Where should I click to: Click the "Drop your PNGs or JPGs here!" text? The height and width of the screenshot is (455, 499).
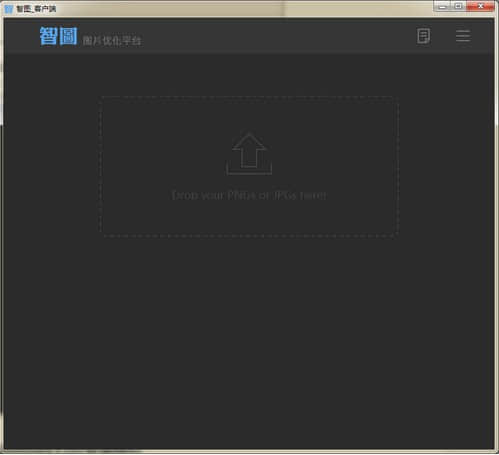249,195
